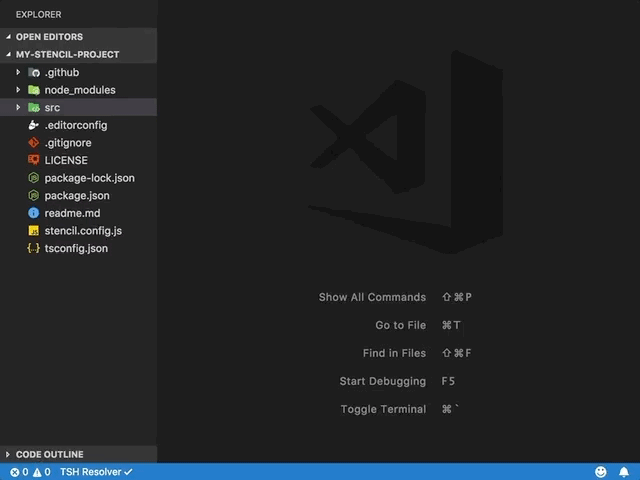Click the .github folder icon
The width and height of the screenshot is (640, 480).
coord(33,73)
